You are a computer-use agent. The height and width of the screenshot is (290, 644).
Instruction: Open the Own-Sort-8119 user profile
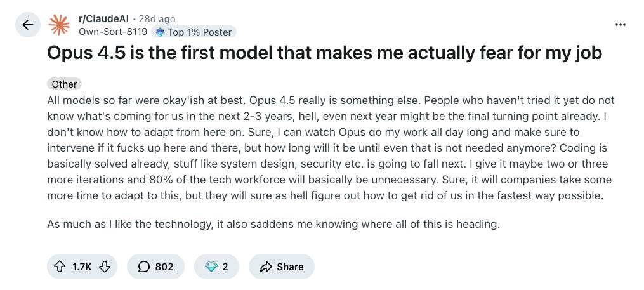coord(113,32)
